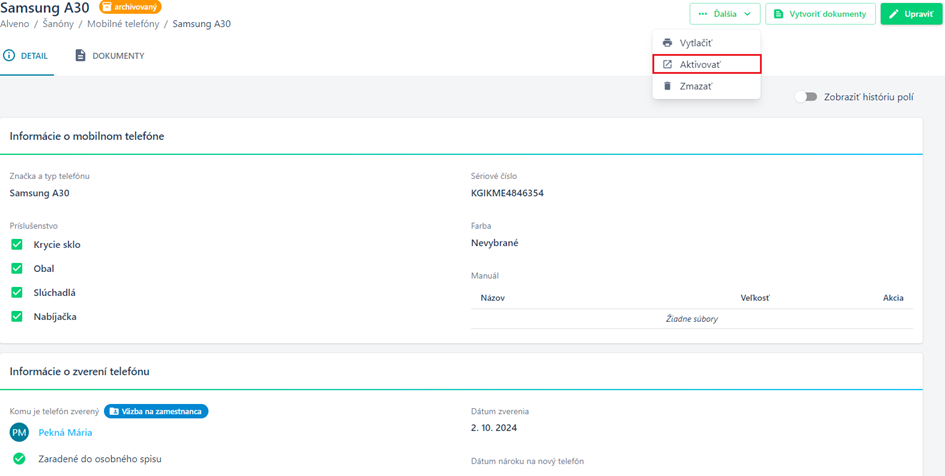
Task: Toggle Zobraziť históriu polí switch
Action: 805,97
